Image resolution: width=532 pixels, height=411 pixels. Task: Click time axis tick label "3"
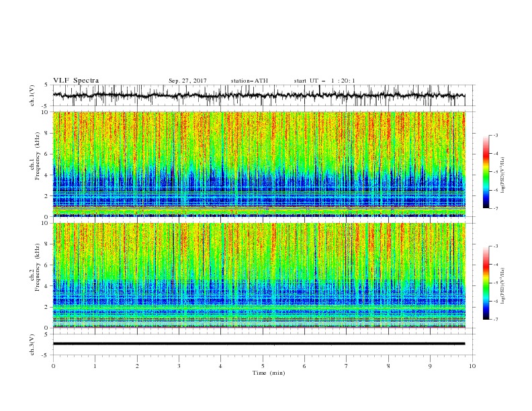pos(179,366)
